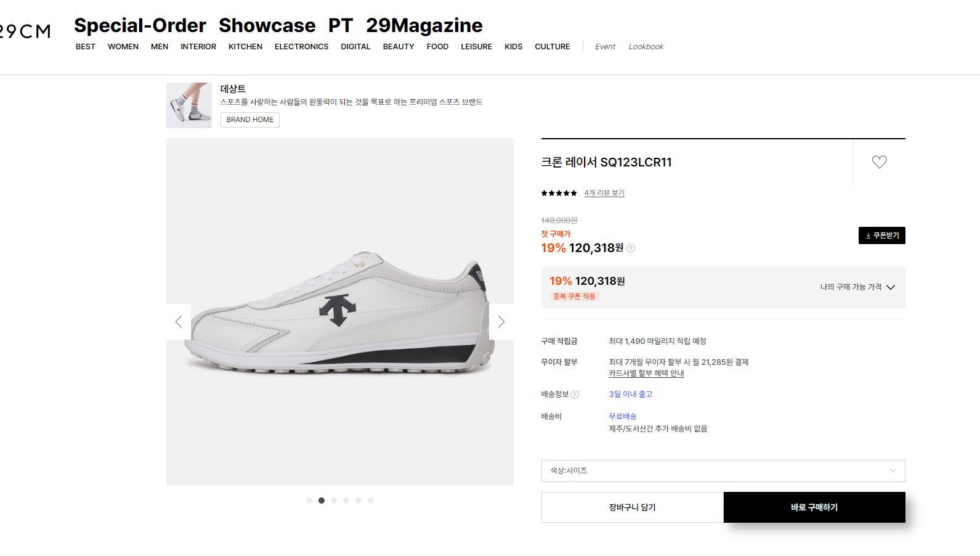The width and height of the screenshot is (980, 556).
Task: Click the 바로 구매하기 buy now button
Action: (814, 507)
